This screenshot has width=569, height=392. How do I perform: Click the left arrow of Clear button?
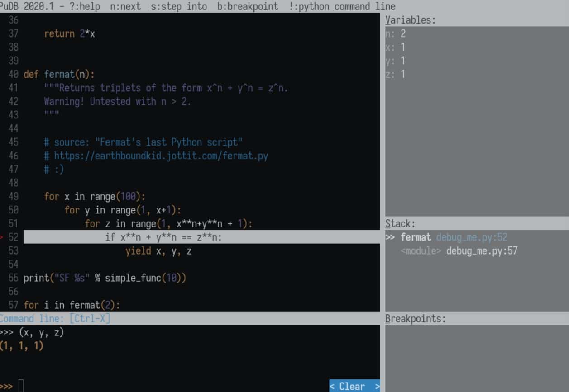pos(332,386)
